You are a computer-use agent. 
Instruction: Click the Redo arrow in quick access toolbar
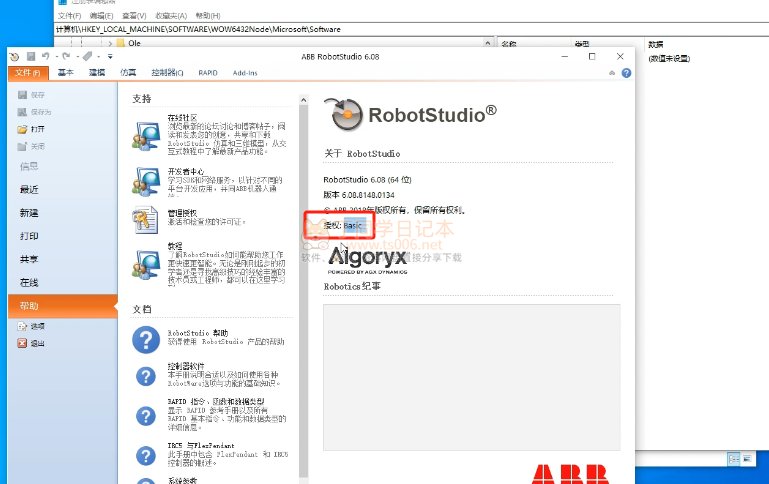[67, 56]
